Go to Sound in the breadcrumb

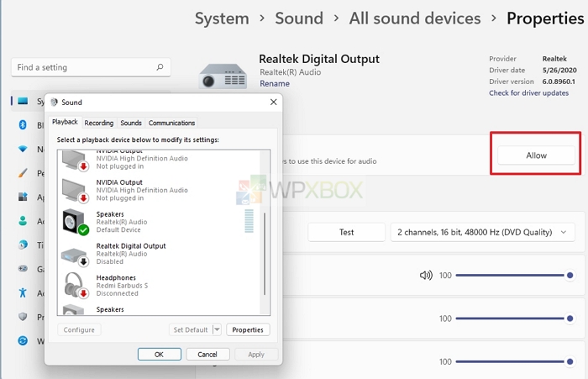(x=299, y=18)
